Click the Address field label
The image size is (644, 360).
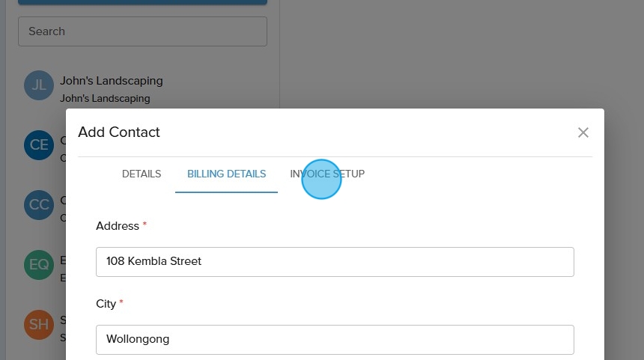tap(118, 226)
